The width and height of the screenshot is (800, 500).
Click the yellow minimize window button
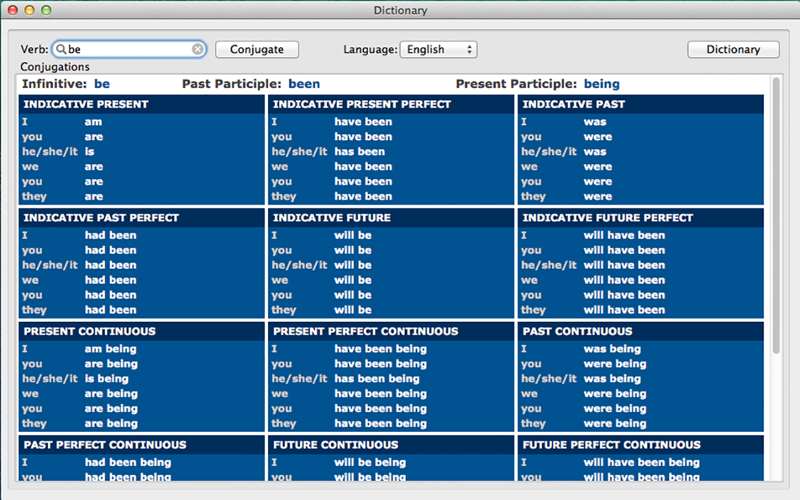[x=30, y=10]
